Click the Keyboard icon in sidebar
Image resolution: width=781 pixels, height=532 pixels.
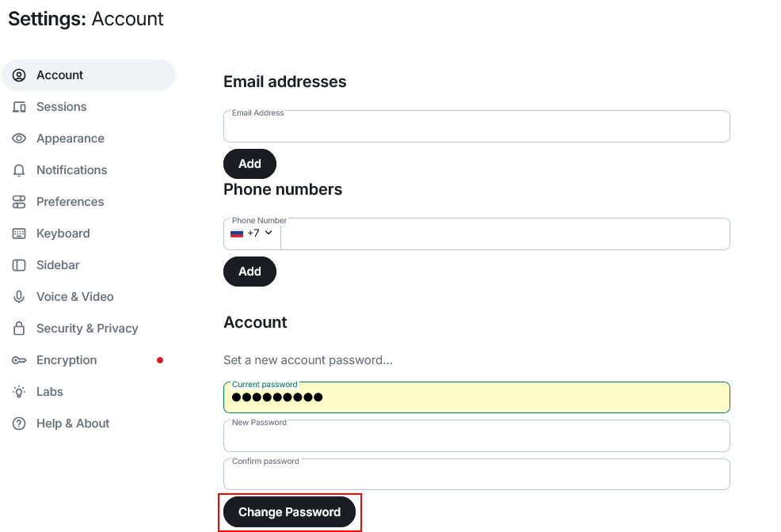(19, 234)
